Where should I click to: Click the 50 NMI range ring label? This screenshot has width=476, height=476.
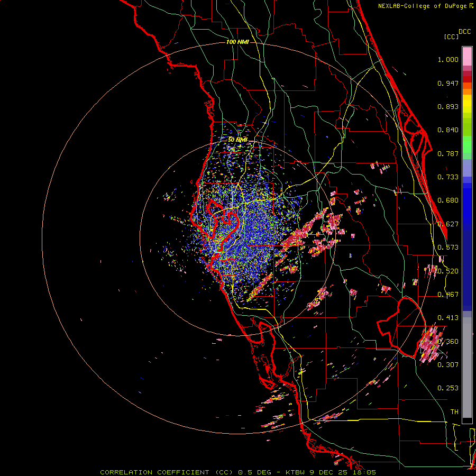click(237, 140)
